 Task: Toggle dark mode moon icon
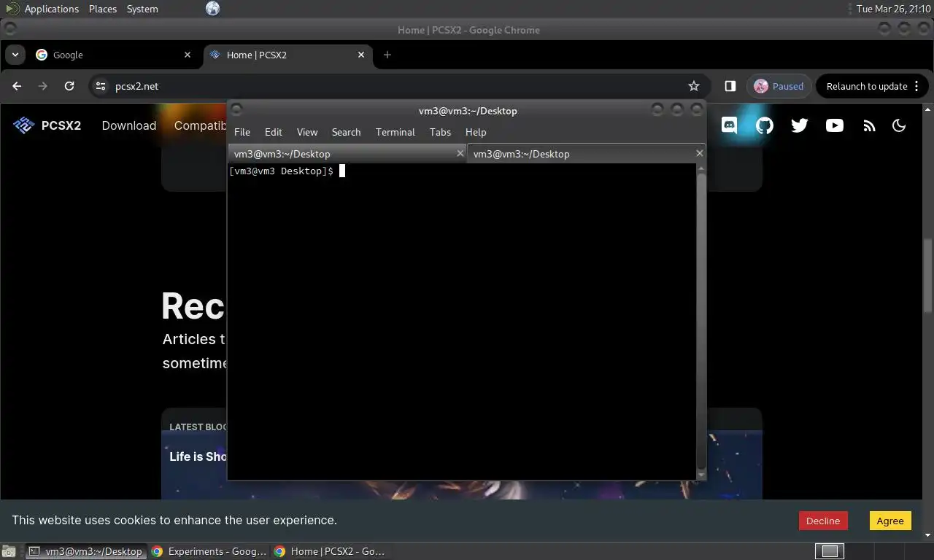[899, 125]
